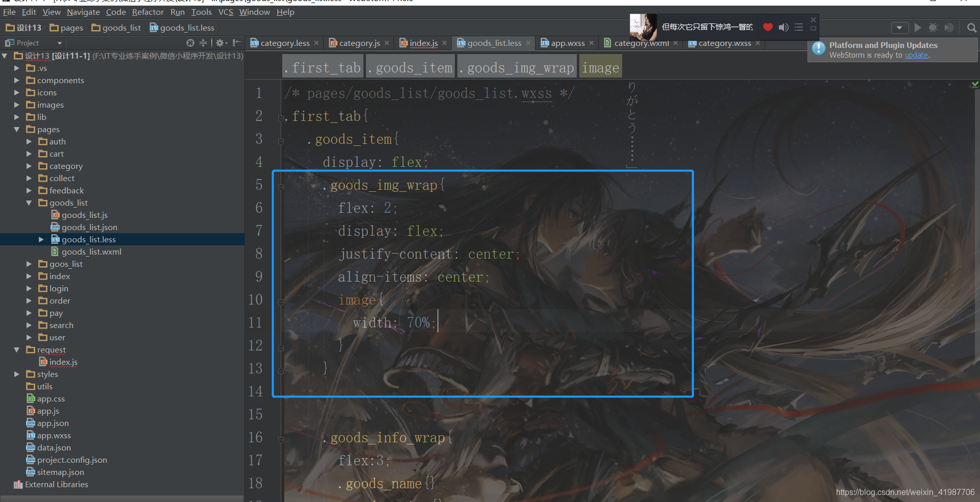This screenshot has width=980, height=502.
Task: Switch to the category.wxss tab
Action: click(x=724, y=43)
